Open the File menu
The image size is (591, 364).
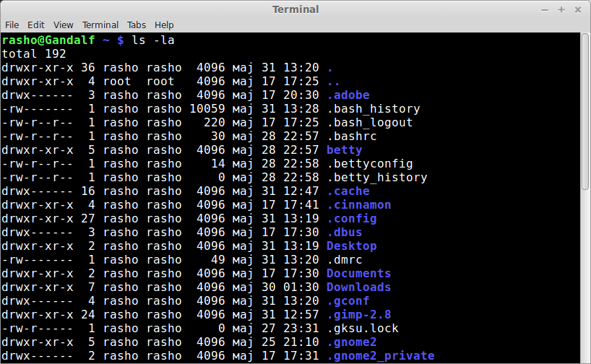click(x=12, y=25)
